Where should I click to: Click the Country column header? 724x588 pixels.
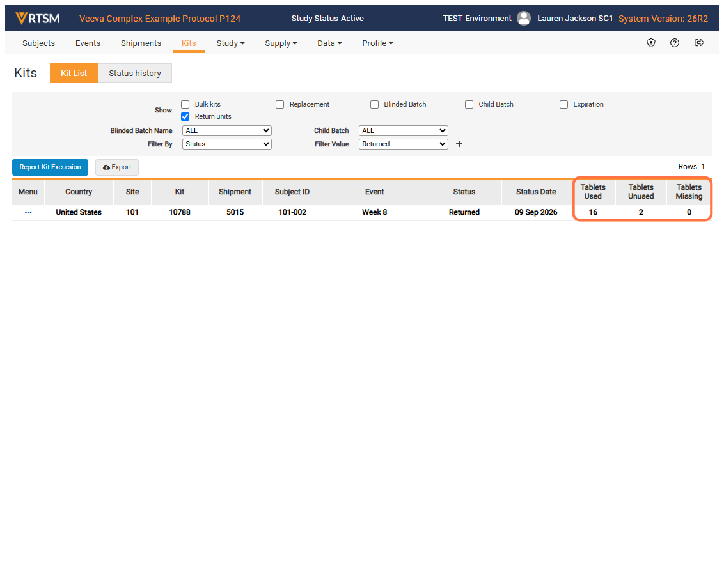79,192
